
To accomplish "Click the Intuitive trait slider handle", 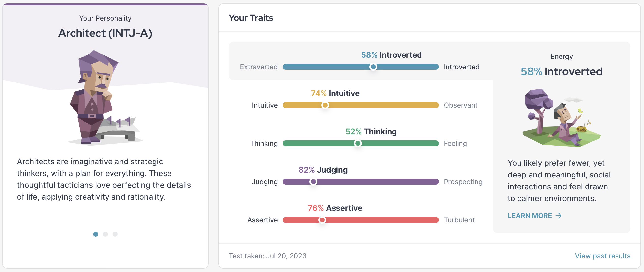I will 325,105.
